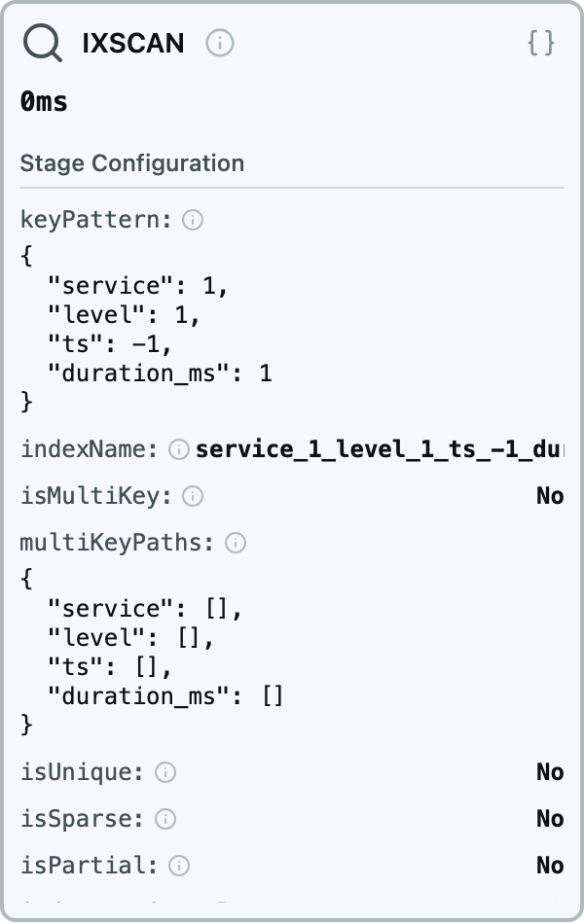Show info for keyPattern field
584x924 pixels.
193,220
